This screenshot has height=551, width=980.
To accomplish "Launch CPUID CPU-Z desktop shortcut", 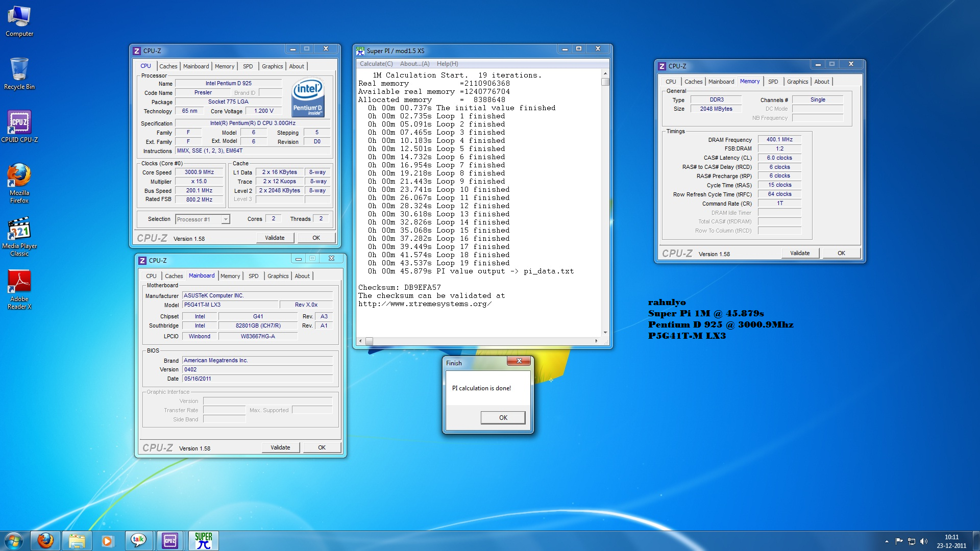I will click(x=19, y=127).
